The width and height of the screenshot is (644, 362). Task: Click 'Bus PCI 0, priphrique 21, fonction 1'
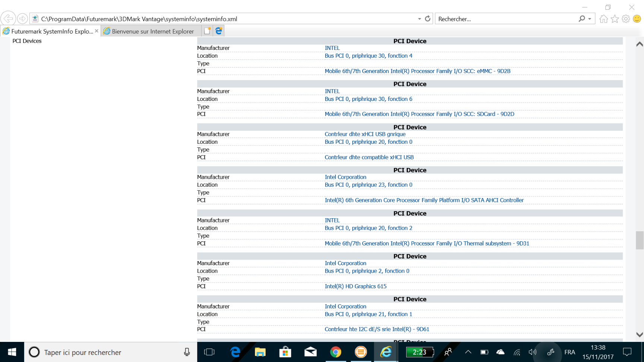(369, 314)
